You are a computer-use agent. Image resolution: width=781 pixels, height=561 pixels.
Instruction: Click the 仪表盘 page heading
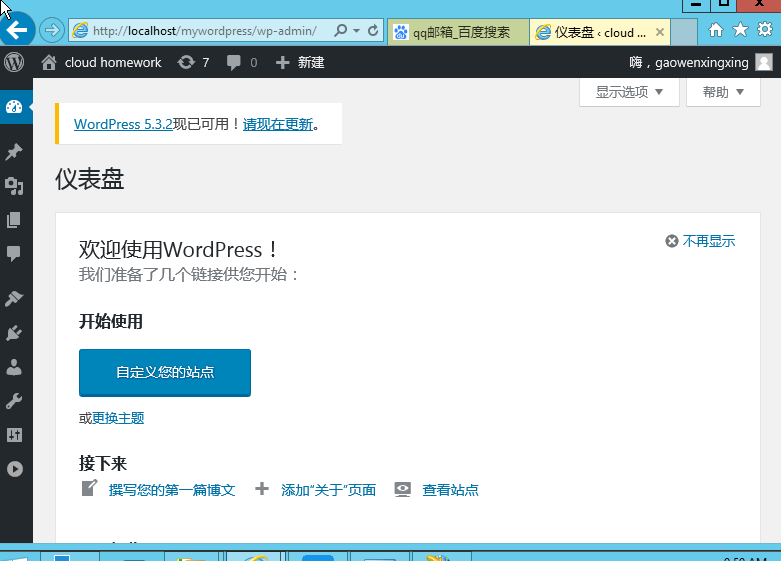[90, 179]
